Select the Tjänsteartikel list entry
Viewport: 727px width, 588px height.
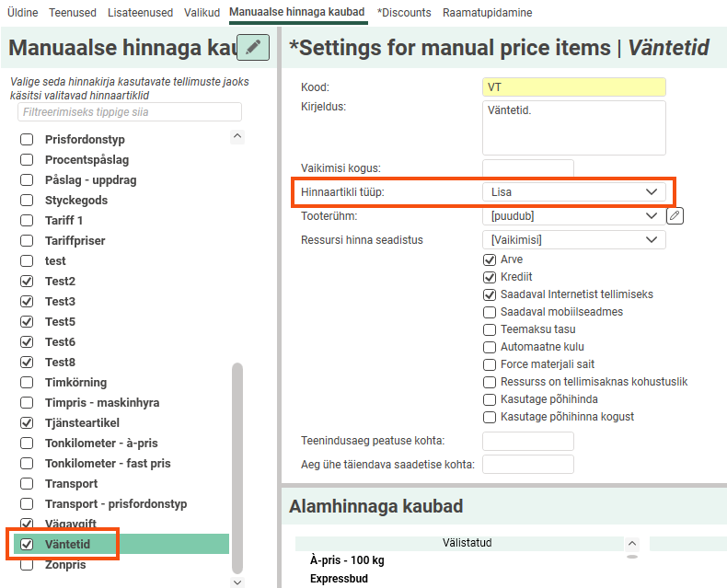pos(82,423)
